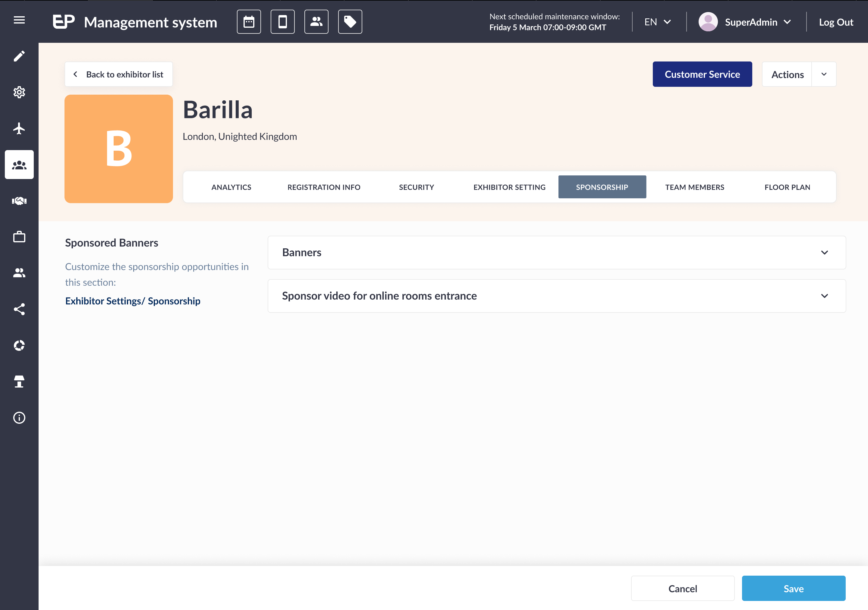Click the lectern icon in the sidebar
The height and width of the screenshot is (610, 868).
(19, 381)
